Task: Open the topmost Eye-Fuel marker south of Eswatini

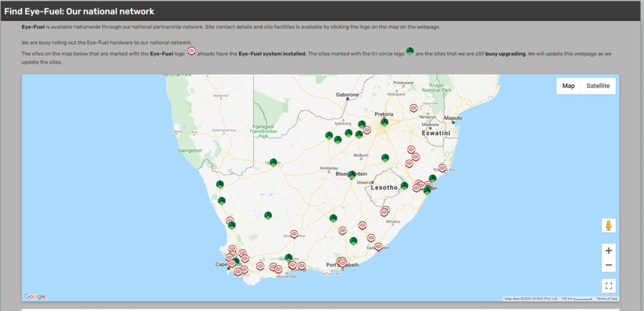Action: (411, 150)
